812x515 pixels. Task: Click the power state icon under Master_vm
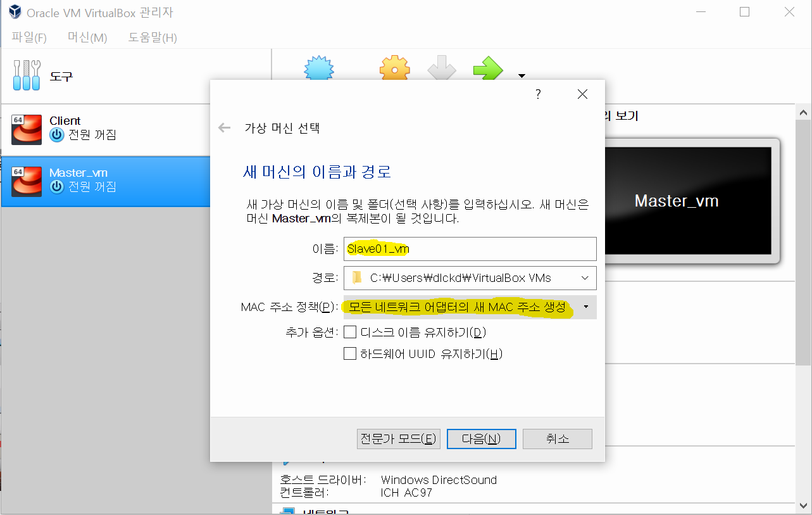tap(57, 187)
